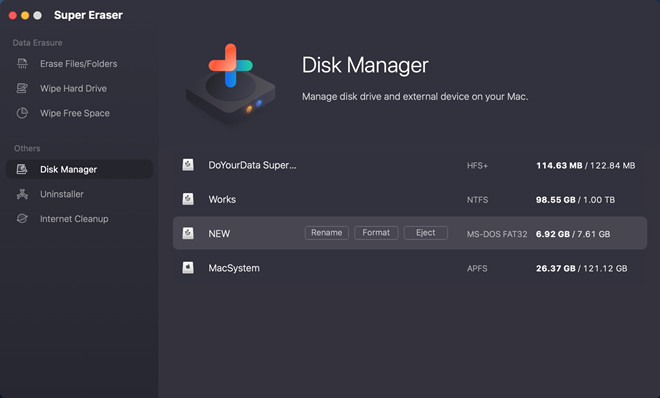Click the NTFS file system label
This screenshot has width=660, height=398.
click(x=477, y=200)
